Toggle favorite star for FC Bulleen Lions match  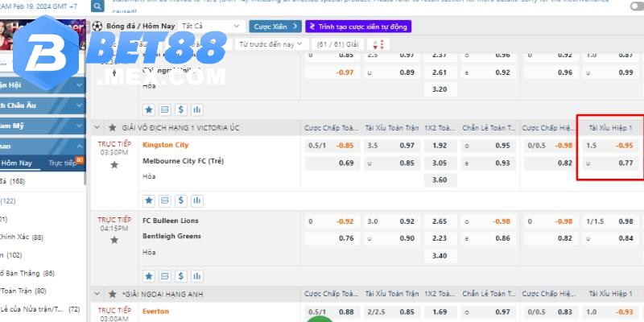coord(114,239)
